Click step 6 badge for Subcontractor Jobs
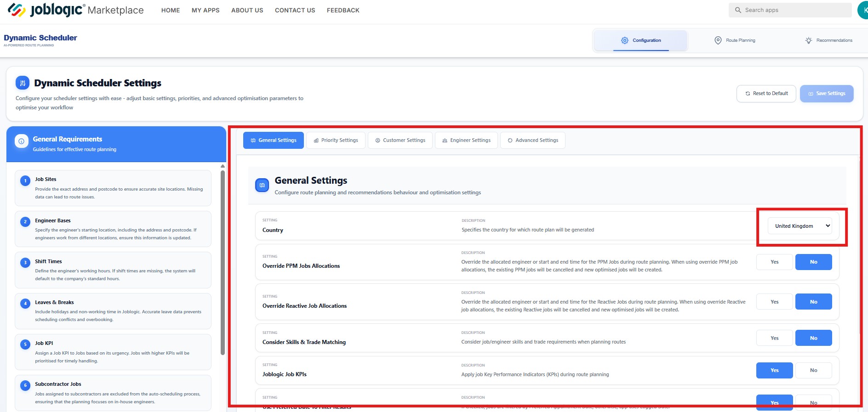Viewport: 868px width, 412px height. 25,385
